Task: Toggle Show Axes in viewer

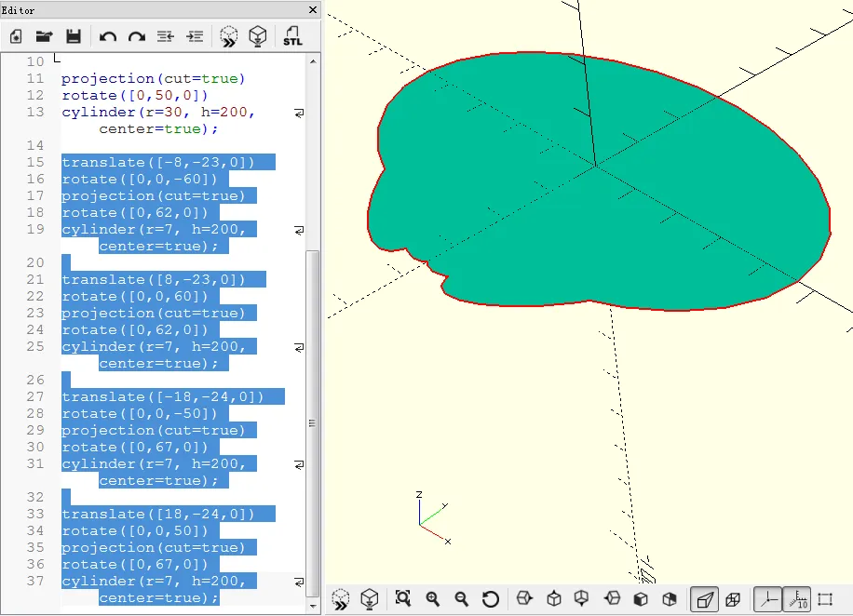Action: click(767, 599)
